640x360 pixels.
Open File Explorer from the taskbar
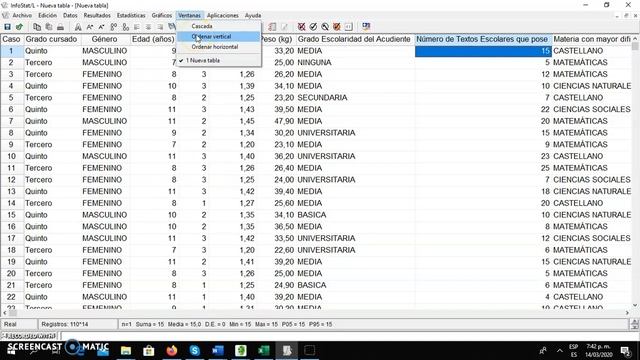coord(126,351)
